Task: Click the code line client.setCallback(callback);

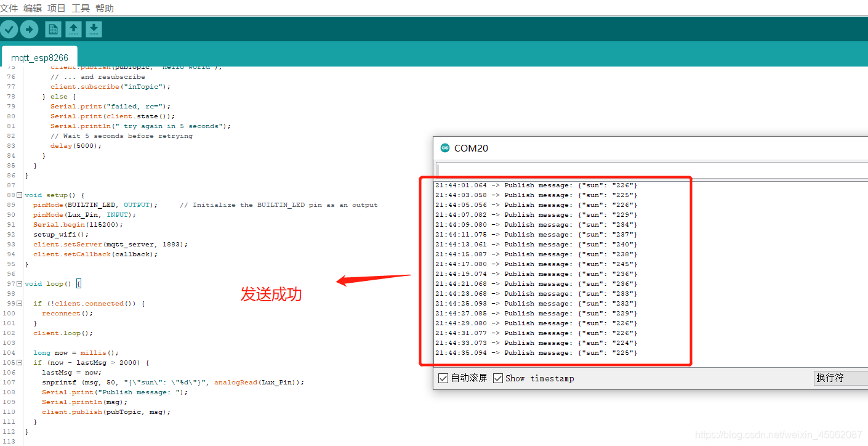Action: 95,254
